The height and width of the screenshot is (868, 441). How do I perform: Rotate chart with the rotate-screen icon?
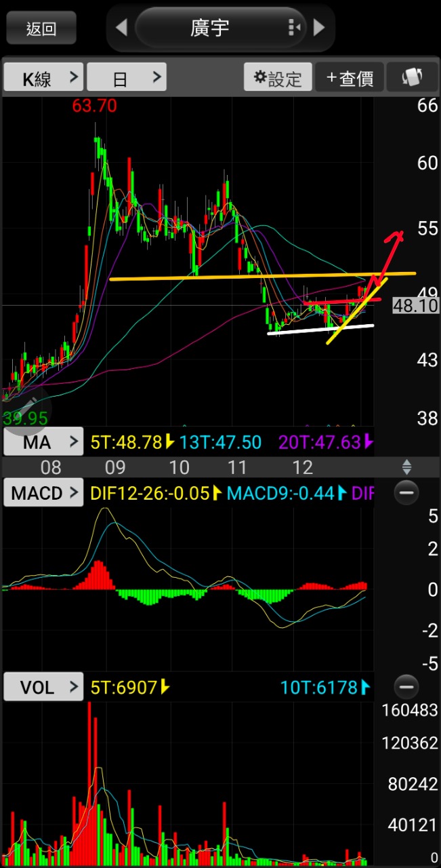pos(413,77)
